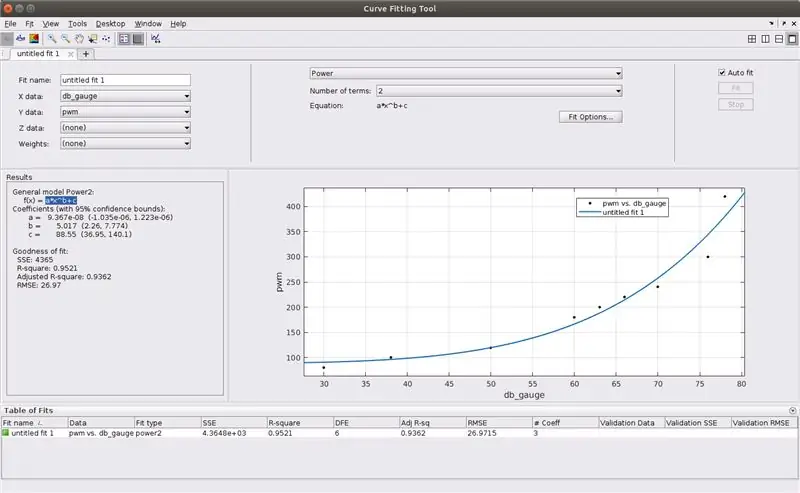Tile fits stacked top/bottom
The width and height of the screenshot is (800, 493).
pos(779,39)
